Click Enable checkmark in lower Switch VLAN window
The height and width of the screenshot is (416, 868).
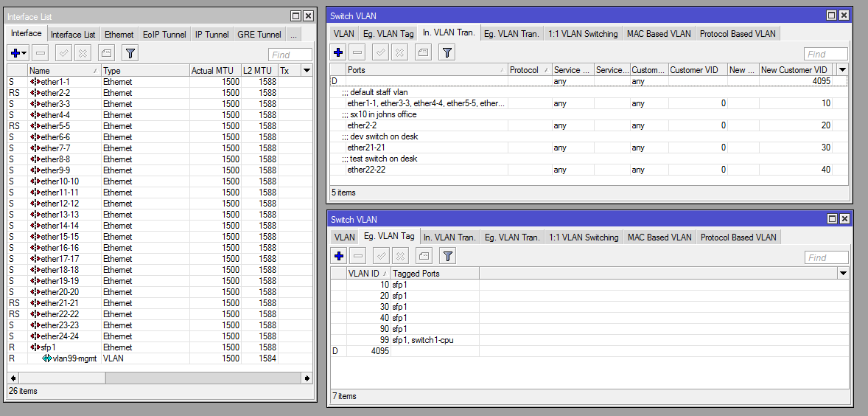pos(381,256)
